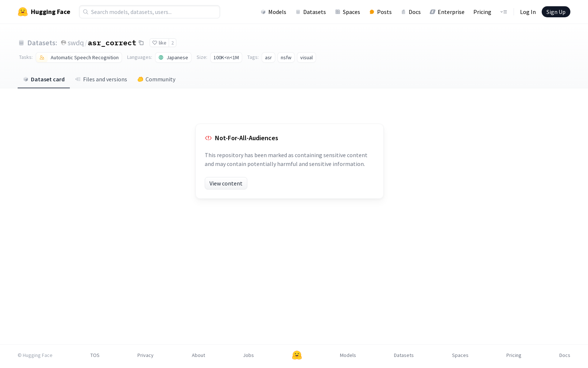Open Spaces link in the footer
The width and height of the screenshot is (588, 368).
point(460,355)
